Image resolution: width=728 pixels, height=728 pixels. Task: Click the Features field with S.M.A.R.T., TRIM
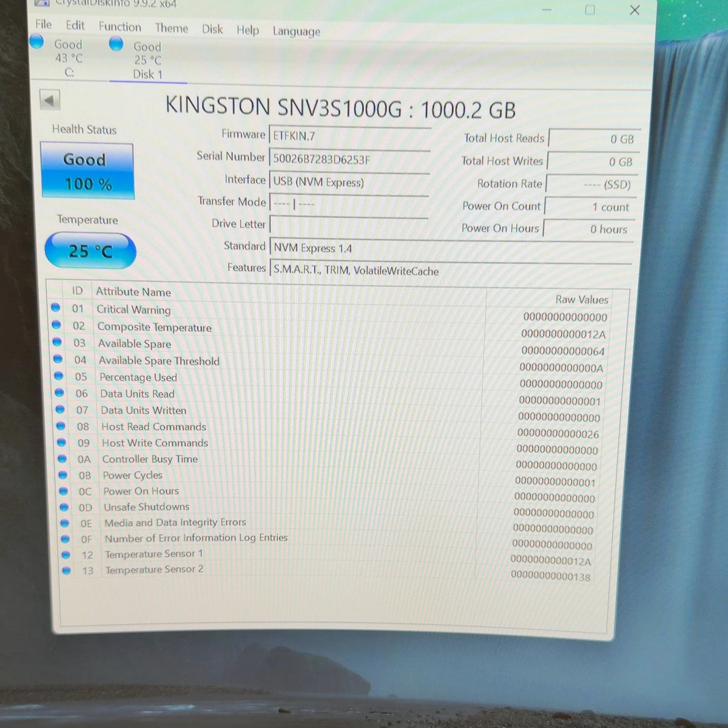(451, 271)
